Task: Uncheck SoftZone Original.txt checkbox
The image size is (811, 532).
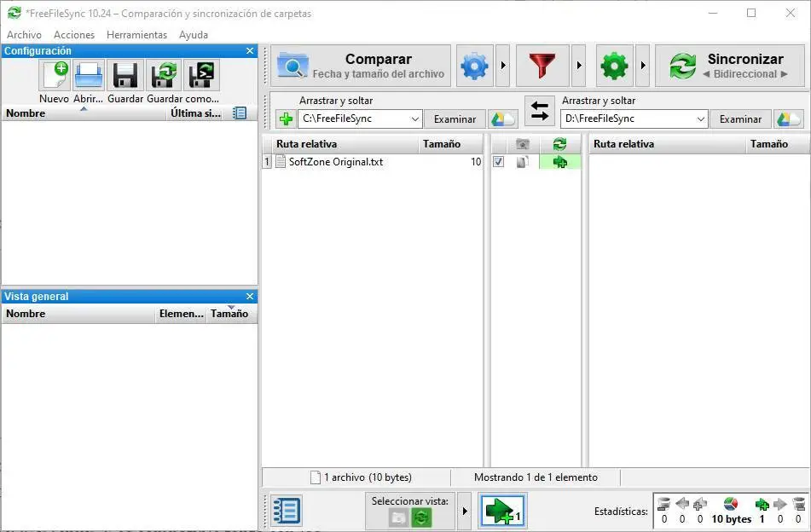Action: click(498, 162)
